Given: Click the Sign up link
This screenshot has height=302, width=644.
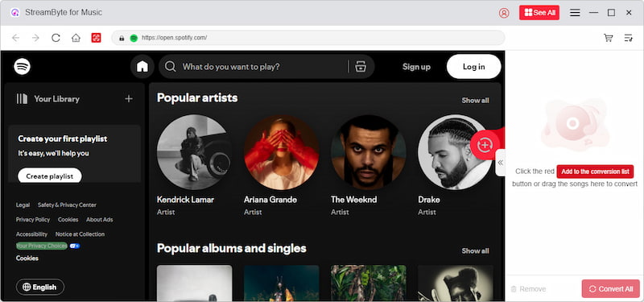Looking at the screenshot, I should coord(416,67).
